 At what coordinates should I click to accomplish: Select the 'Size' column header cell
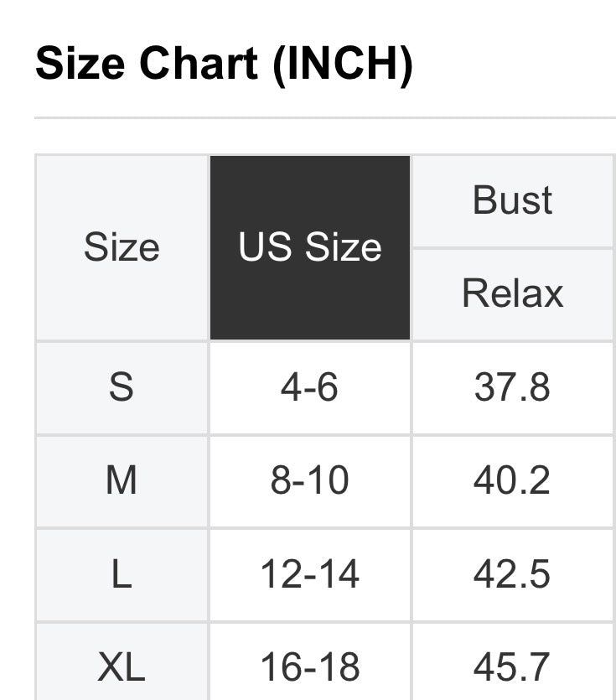[122, 248]
